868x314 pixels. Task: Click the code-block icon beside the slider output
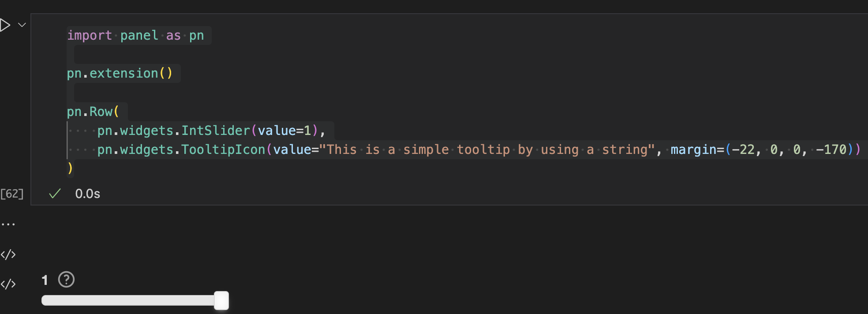click(8, 284)
